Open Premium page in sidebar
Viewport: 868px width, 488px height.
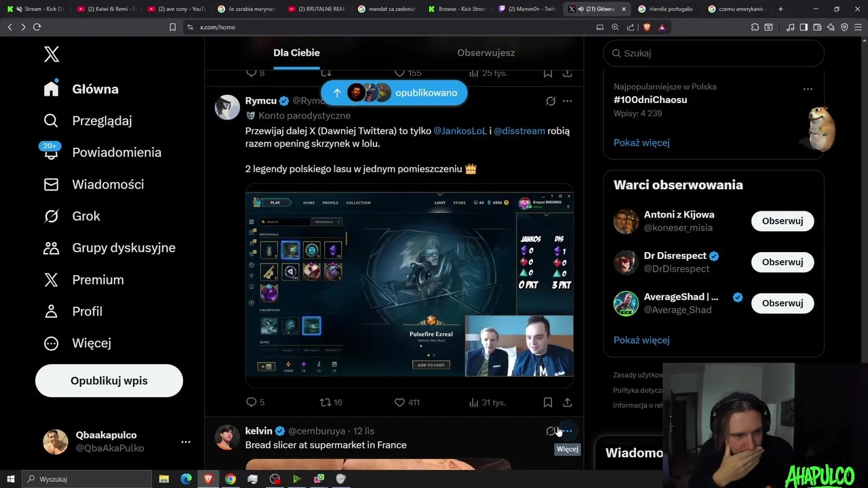pos(84,280)
